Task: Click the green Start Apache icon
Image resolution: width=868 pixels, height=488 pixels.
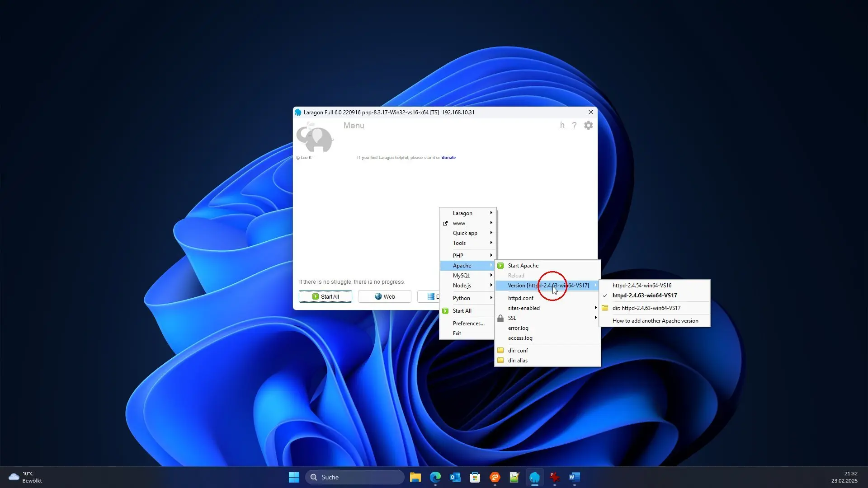Action: [x=500, y=266]
